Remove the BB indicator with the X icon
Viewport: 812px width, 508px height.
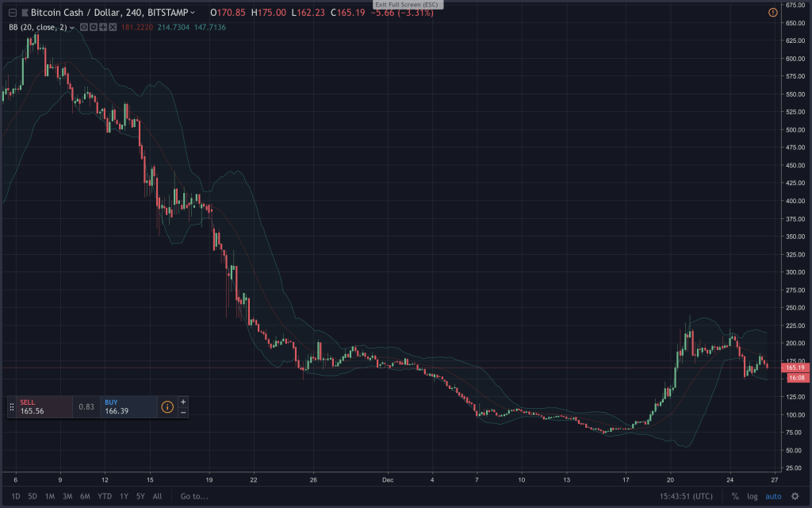click(113, 27)
